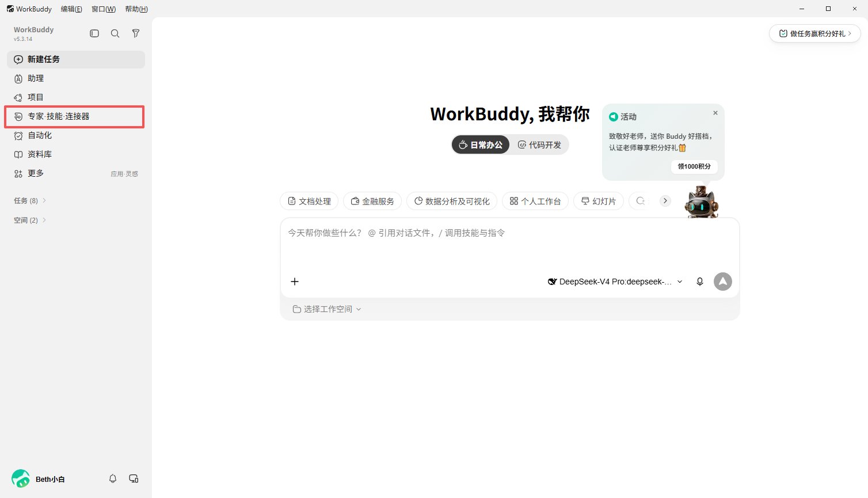The width and height of the screenshot is (868, 498).
Task: Add attachment with the plus icon
Action: 295,282
